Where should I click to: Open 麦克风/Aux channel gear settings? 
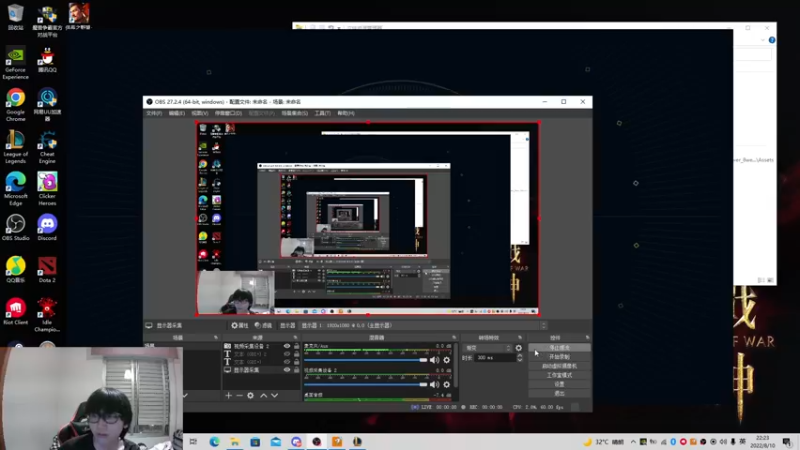tap(446, 360)
